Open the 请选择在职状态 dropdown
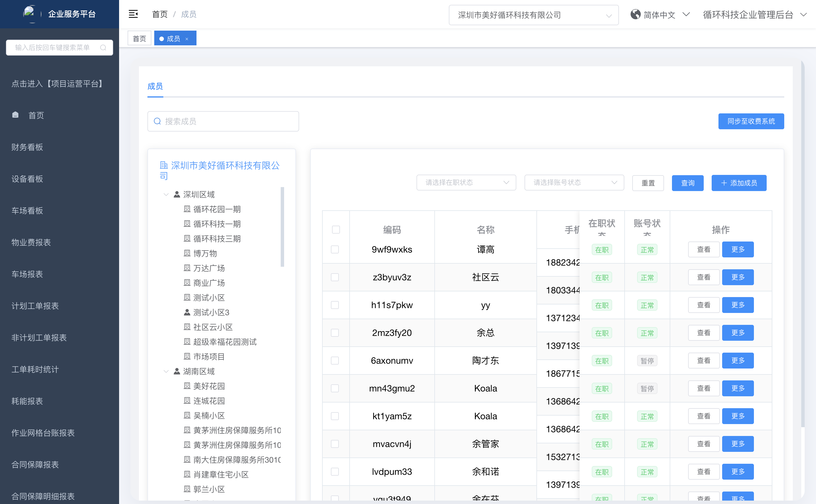This screenshot has height=504, width=816. pyautogui.click(x=466, y=182)
